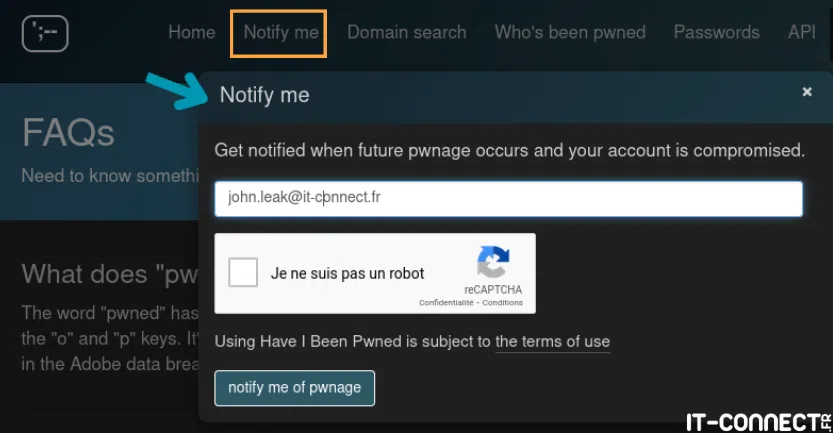Open the terms of use link
Viewport: 833px width, 433px height.
[x=552, y=341]
